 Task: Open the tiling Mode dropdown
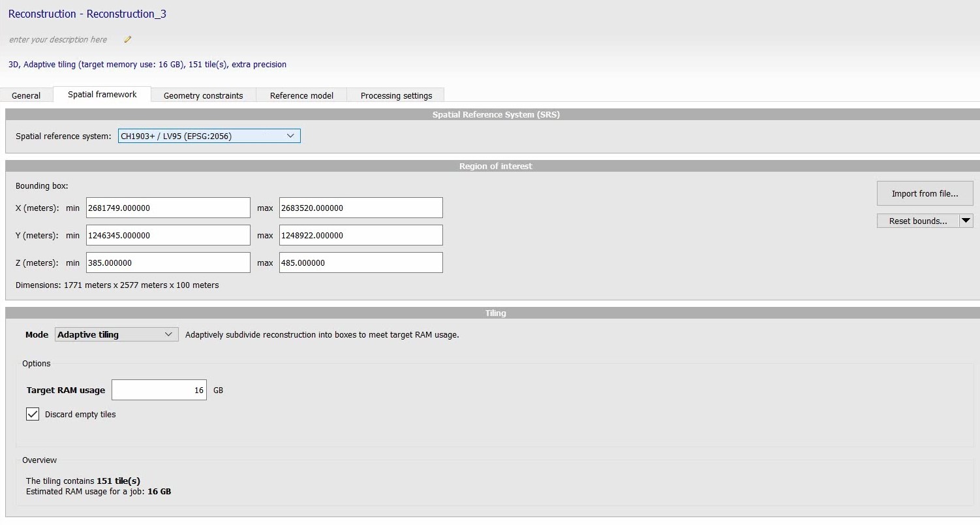pos(116,334)
